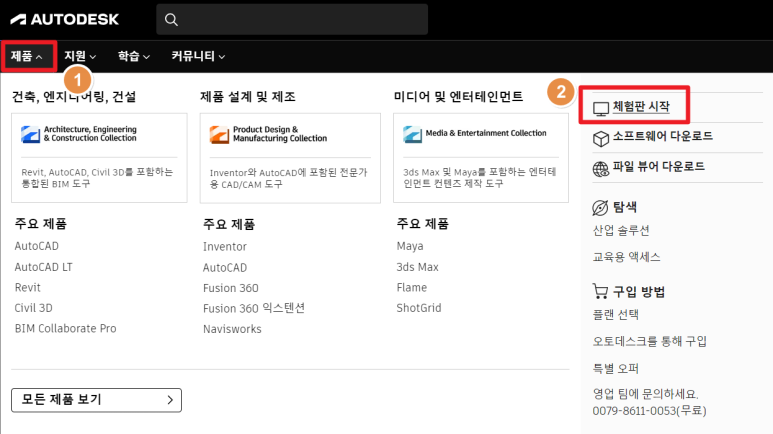Open the Civil 3D product link
The width and height of the screenshot is (773, 434).
(34, 308)
